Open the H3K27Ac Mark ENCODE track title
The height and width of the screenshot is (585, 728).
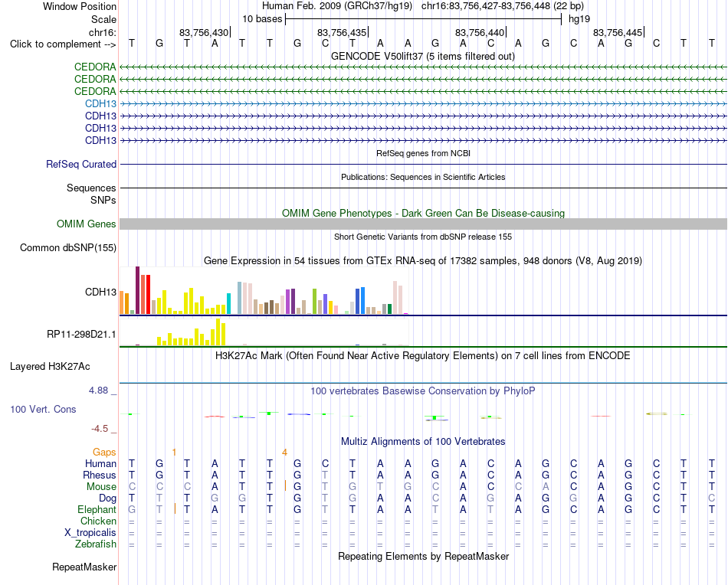pos(423,356)
